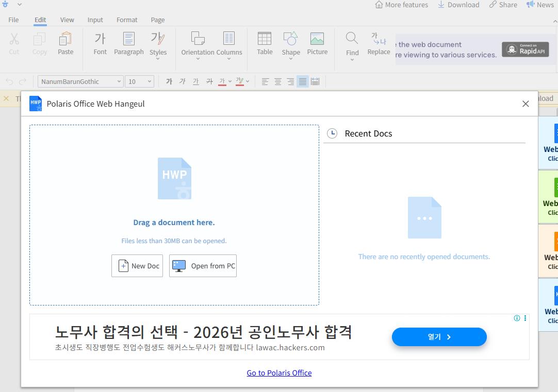Screen dimensions: 558x392
Task: Switch to the View menu
Action: (67, 20)
